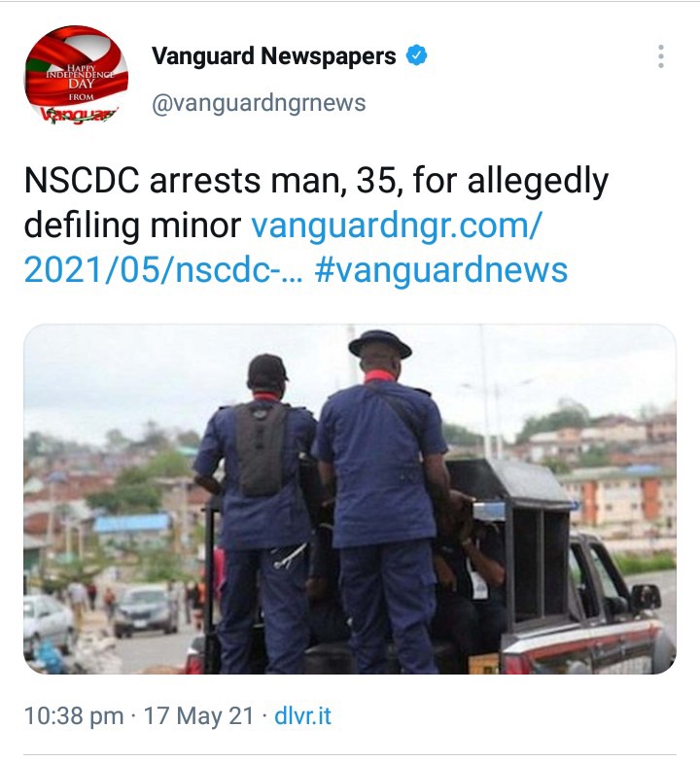Click the 10:38 pm timestamp

pos(74,715)
